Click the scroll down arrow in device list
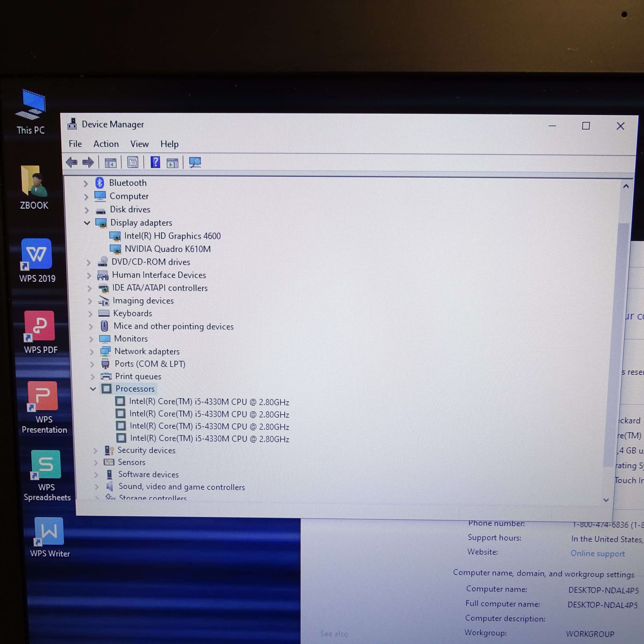 coord(606,500)
